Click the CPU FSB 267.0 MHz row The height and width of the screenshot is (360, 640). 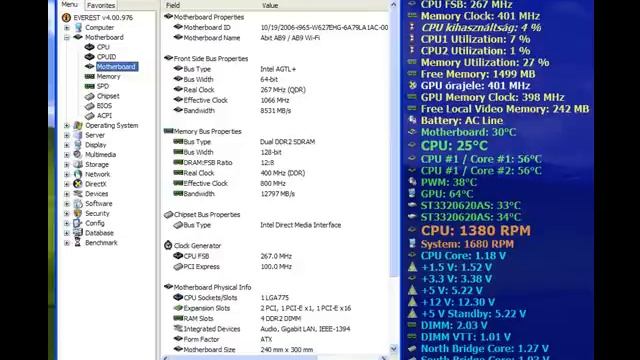pos(276,256)
